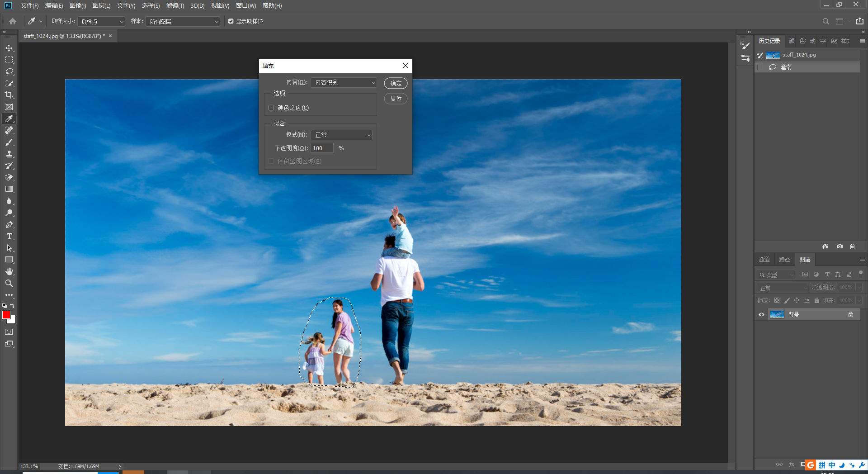Create new snapshot with camera icon
868x474 pixels.
tap(840, 246)
